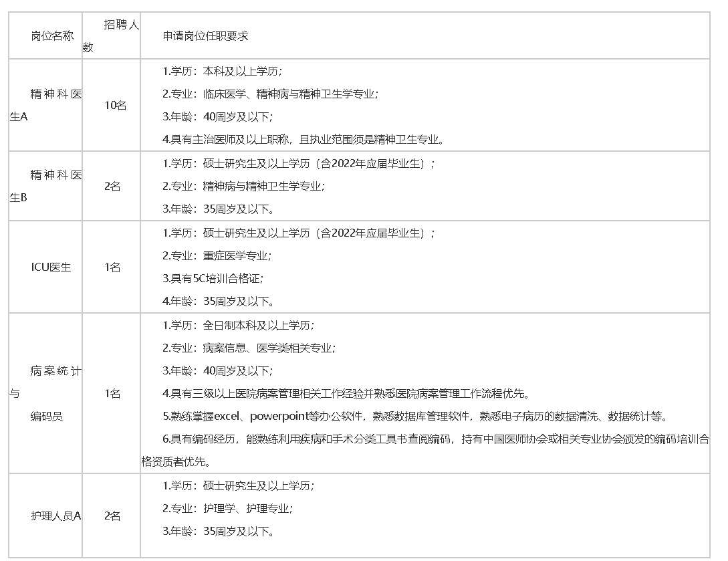Select the position name ICU医生
728x561 pixels.
coord(51,267)
